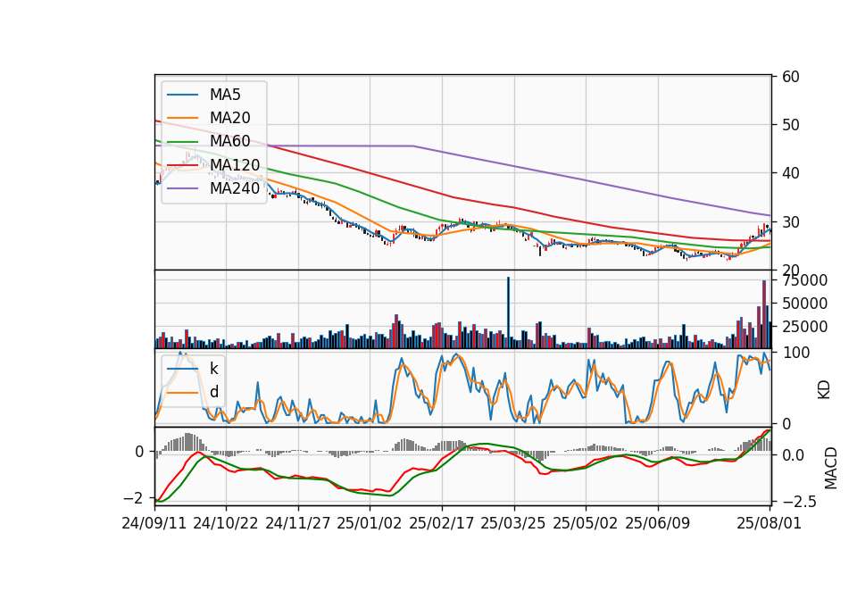Click the 25/08/01 date label
The width and height of the screenshot is (857, 616).
point(769,523)
